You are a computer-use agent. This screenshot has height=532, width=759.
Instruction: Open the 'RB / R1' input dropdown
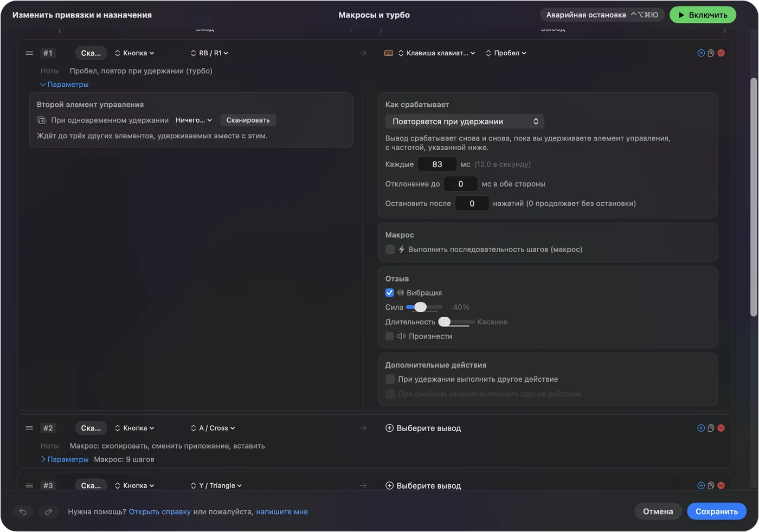point(210,53)
